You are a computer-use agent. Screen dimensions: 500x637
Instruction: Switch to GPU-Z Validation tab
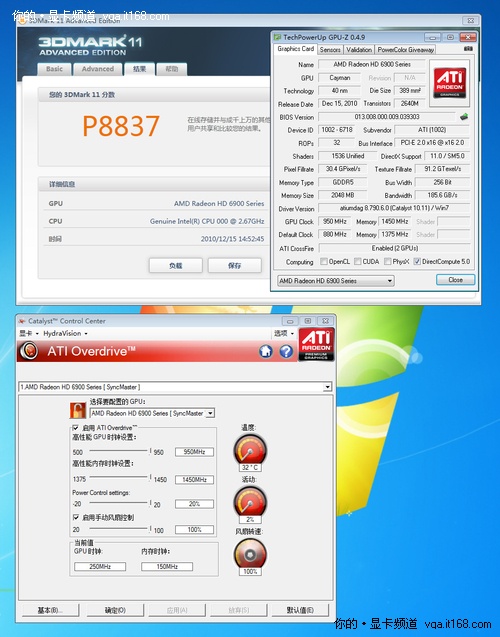[359, 50]
